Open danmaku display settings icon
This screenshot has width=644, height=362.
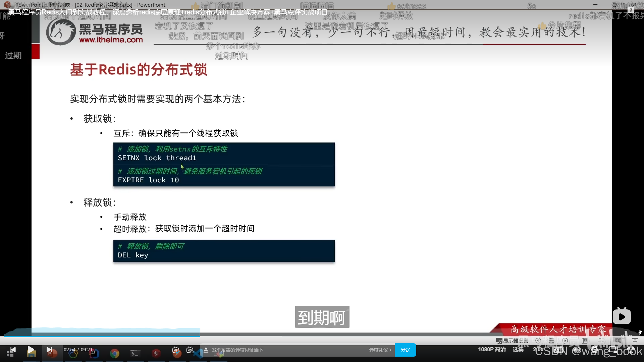point(190,350)
